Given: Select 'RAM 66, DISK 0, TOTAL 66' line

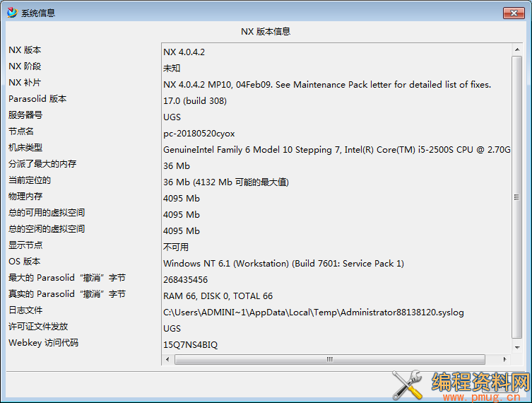Looking at the screenshot, I should (218, 296).
